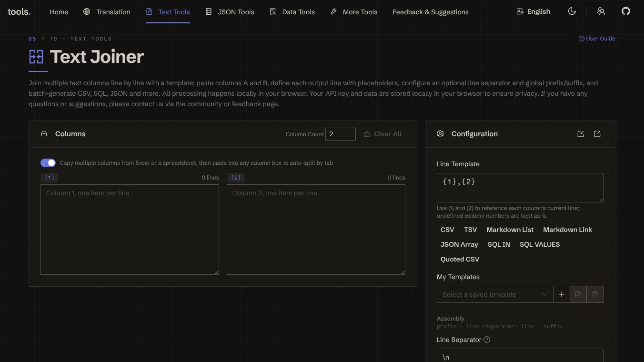644x362 pixels.
Task: Open the saved template dropdown
Action: (495, 294)
